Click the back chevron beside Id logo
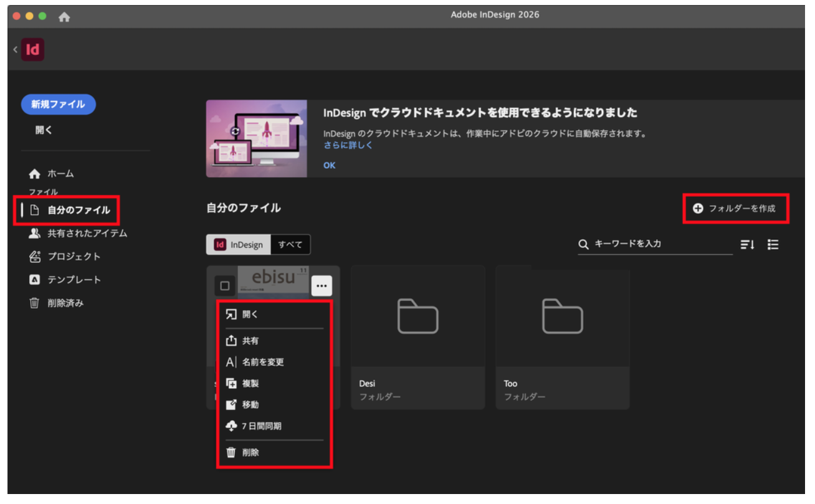 pyautogui.click(x=15, y=50)
